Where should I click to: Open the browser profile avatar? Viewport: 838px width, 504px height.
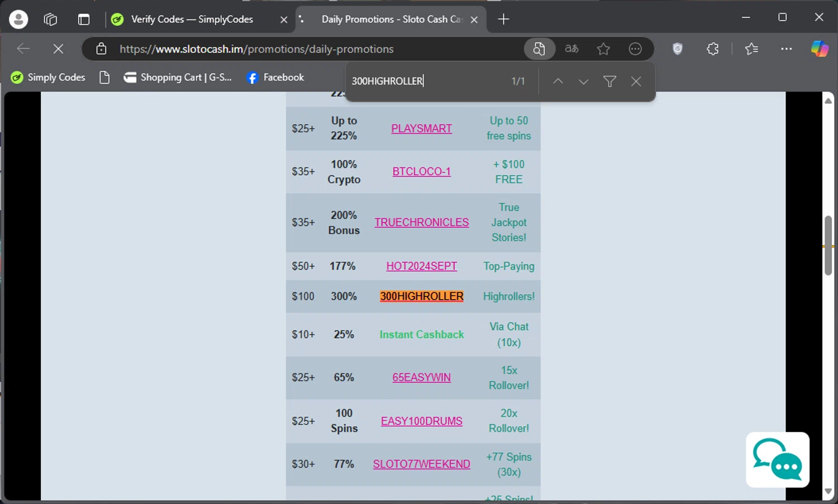[x=18, y=20]
